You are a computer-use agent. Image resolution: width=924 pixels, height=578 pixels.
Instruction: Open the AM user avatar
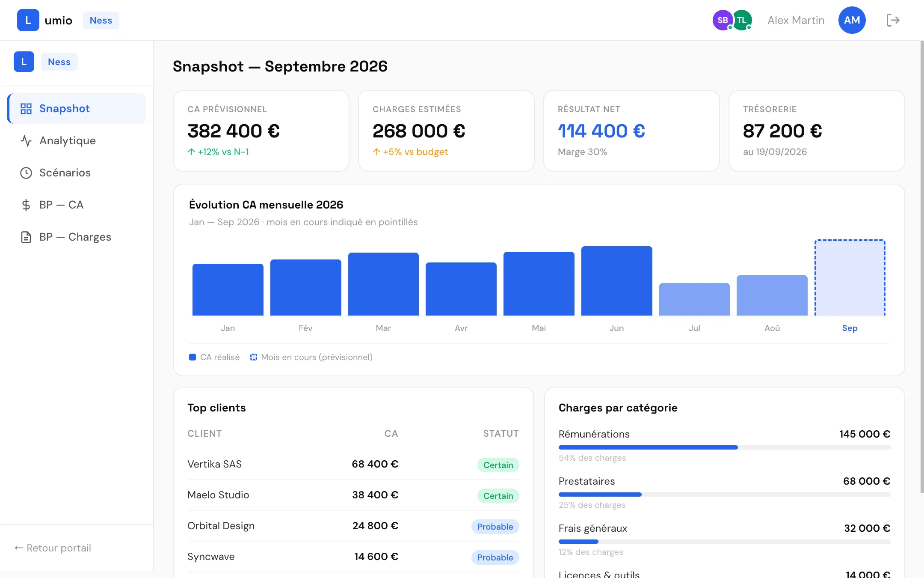pyautogui.click(x=852, y=20)
